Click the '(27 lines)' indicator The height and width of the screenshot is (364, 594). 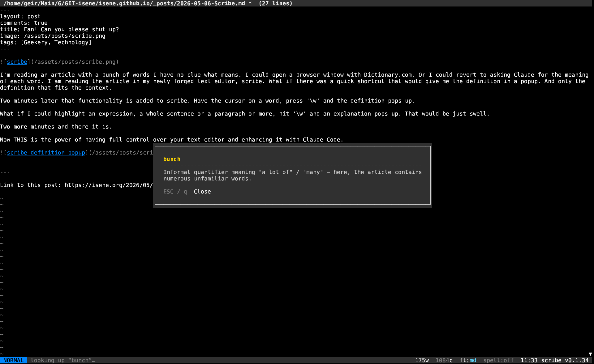(276, 3)
